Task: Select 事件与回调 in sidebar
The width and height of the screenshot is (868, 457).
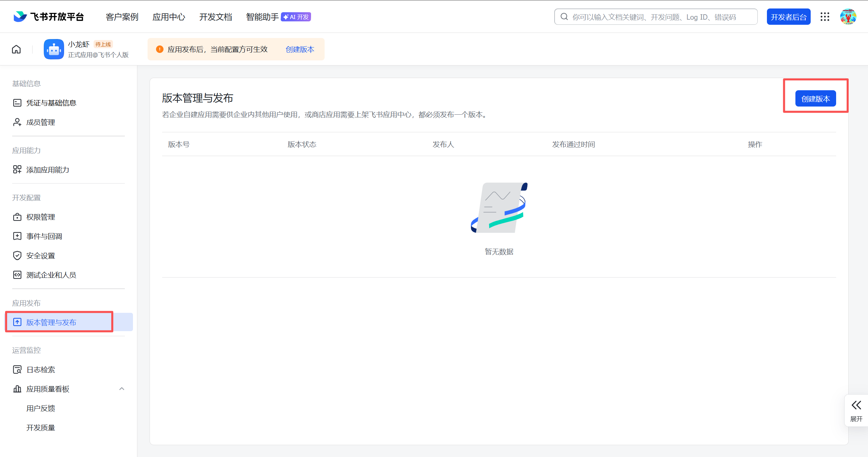Action: pyautogui.click(x=44, y=236)
